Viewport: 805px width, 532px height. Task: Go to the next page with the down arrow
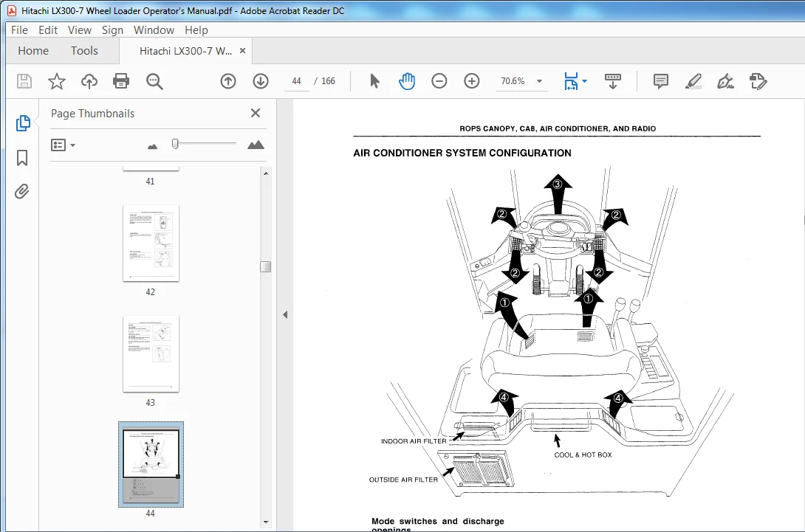click(x=261, y=81)
